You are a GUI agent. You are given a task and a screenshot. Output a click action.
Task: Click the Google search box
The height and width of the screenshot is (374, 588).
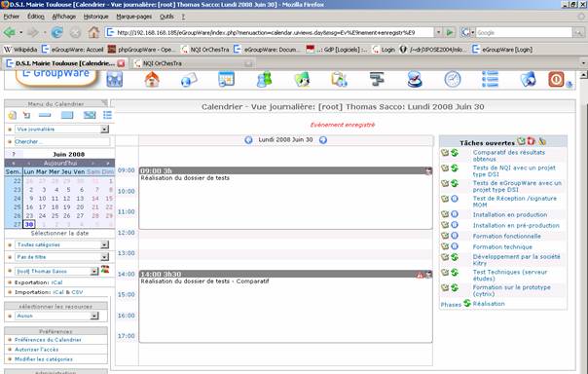pyautogui.click(x=524, y=33)
